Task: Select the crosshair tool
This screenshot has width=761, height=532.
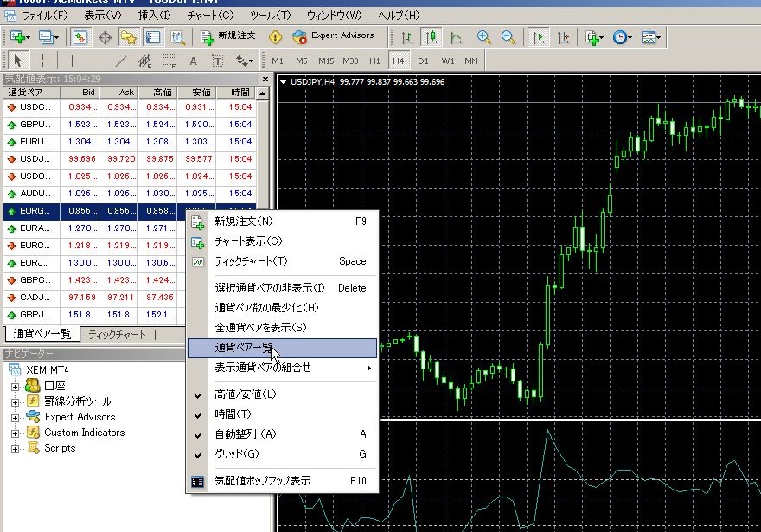Action: point(42,61)
